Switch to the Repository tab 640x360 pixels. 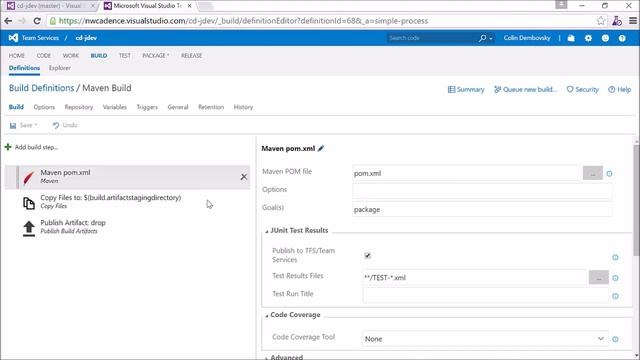(x=79, y=107)
